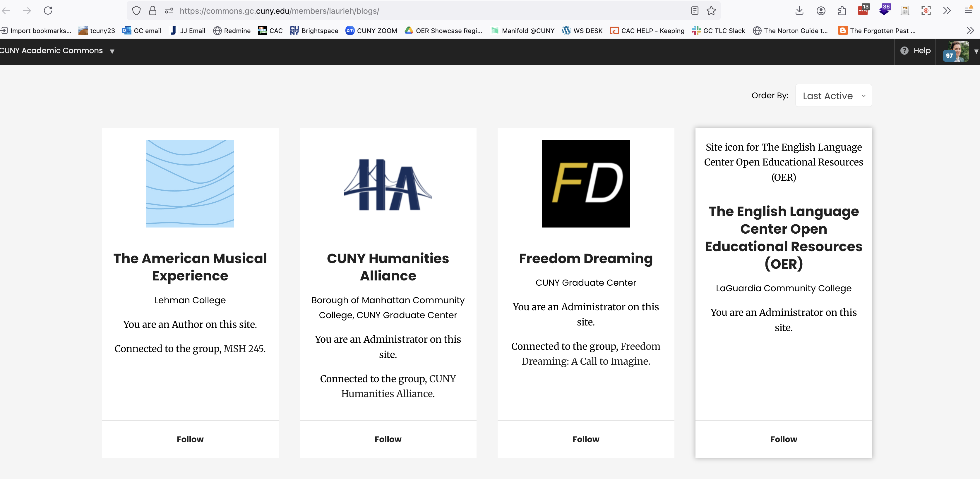Bookmark this page with the star
The width and height of the screenshot is (980, 479).
click(711, 11)
